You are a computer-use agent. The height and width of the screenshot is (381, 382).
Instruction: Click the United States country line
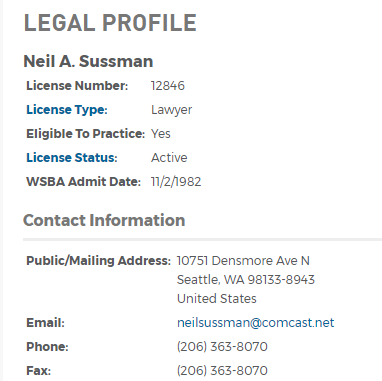pos(217,299)
